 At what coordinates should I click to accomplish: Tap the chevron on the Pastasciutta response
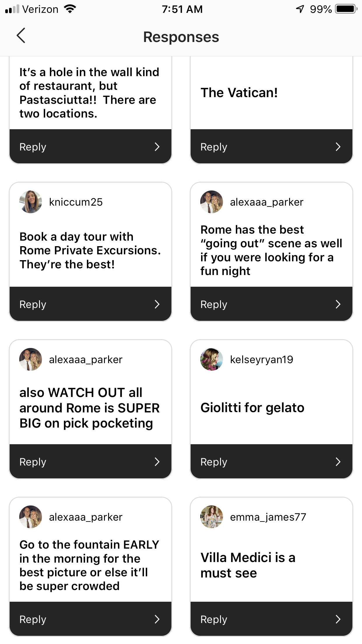point(157,147)
